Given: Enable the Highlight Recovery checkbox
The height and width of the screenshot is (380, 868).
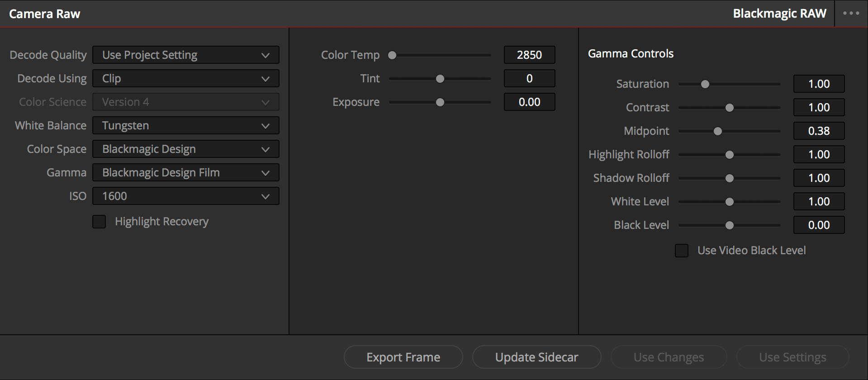Looking at the screenshot, I should click(99, 222).
